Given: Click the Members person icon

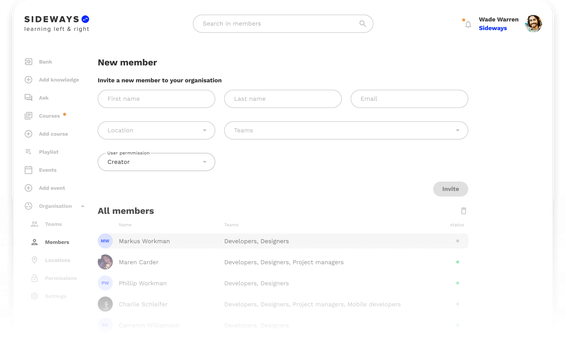Looking at the screenshot, I should [x=35, y=242].
